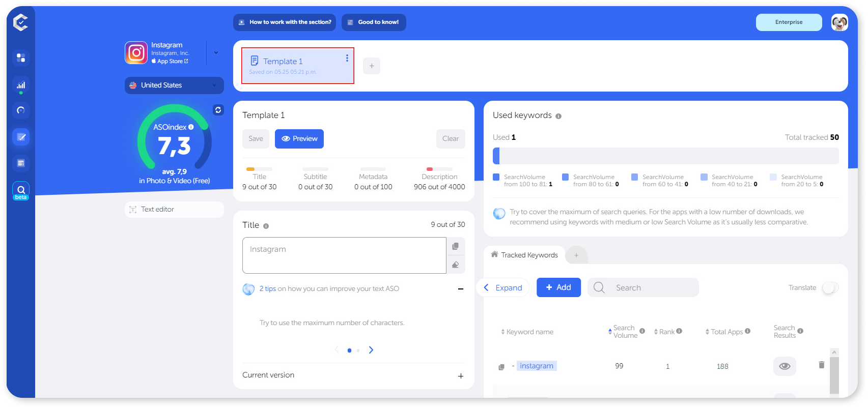Click the tips globe icon
Image resolution: width=868 pixels, height=408 pixels.
coord(248,289)
